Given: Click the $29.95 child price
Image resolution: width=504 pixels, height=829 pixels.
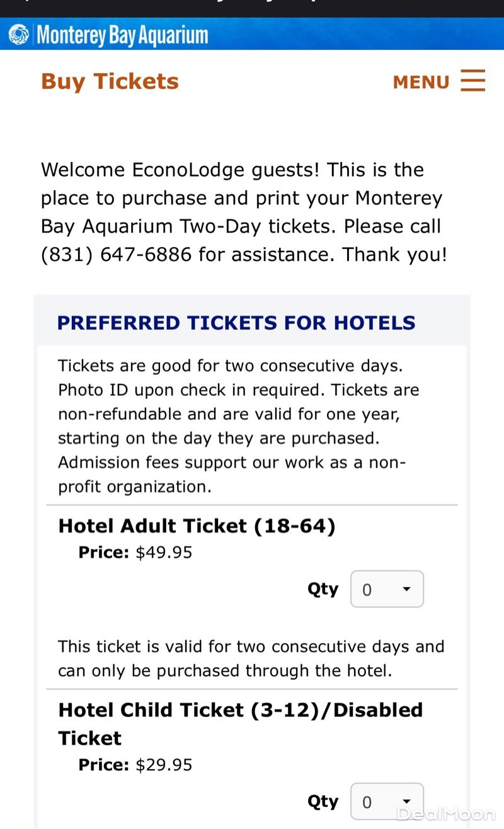Looking at the screenshot, I should click(164, 765).
